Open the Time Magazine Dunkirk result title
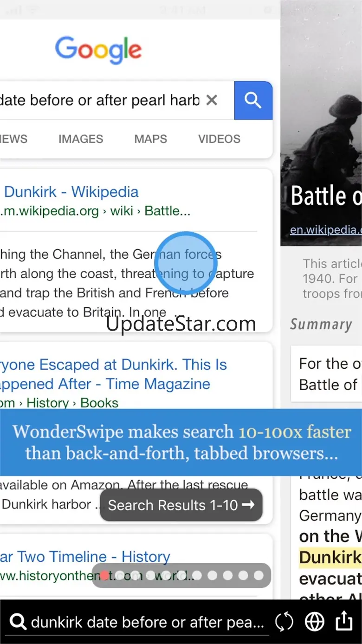362x644 pixels. (x=114, y=374)
